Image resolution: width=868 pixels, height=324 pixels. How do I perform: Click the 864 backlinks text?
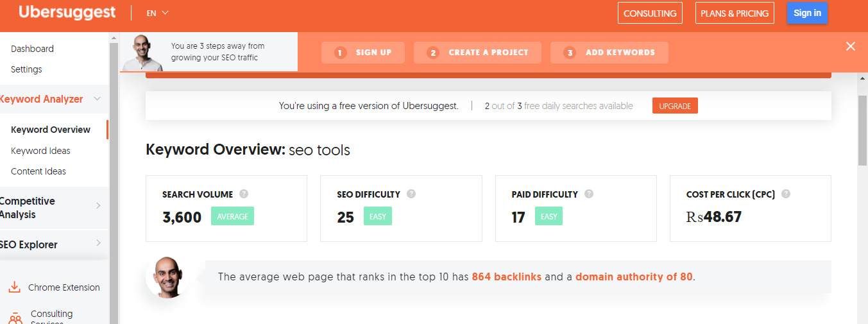click(x=507, y=277)
